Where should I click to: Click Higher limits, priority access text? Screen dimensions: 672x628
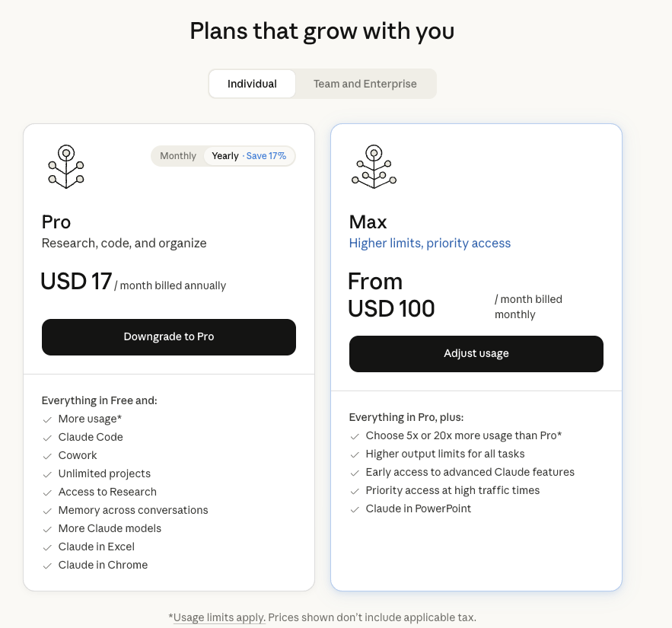(429, 244)
